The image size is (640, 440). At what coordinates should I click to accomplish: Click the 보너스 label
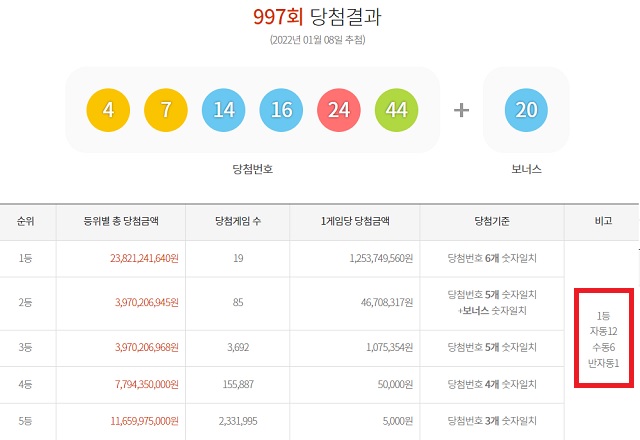526,169
